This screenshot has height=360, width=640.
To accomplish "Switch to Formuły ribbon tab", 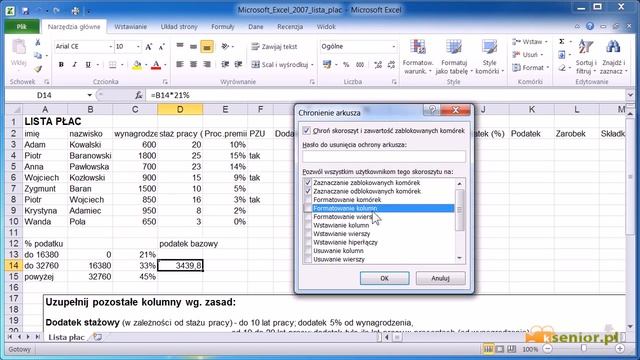I will [222, 27].
